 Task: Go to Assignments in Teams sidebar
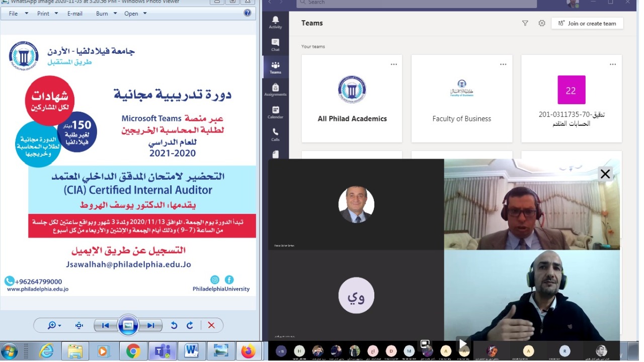pos(275,90)
